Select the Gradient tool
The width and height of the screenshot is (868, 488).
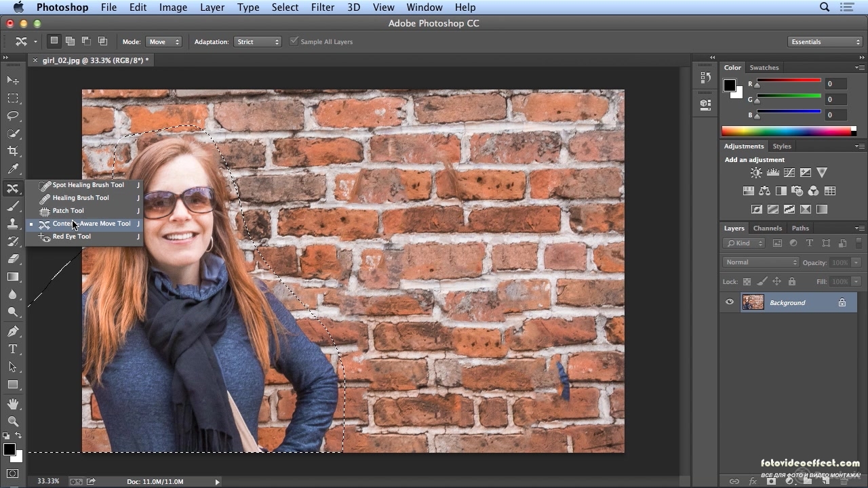(13, 277)
